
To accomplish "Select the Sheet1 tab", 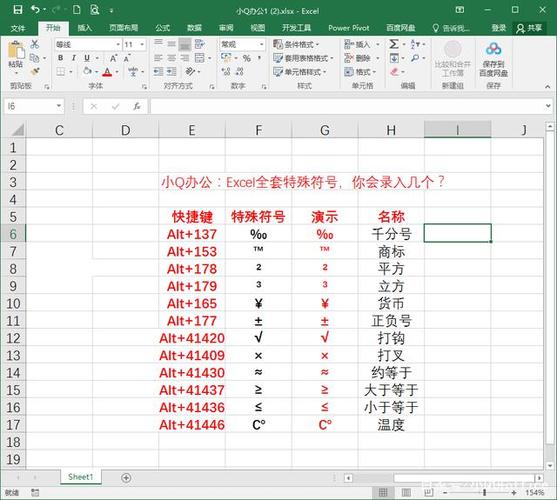I will (x=81, y=477).
